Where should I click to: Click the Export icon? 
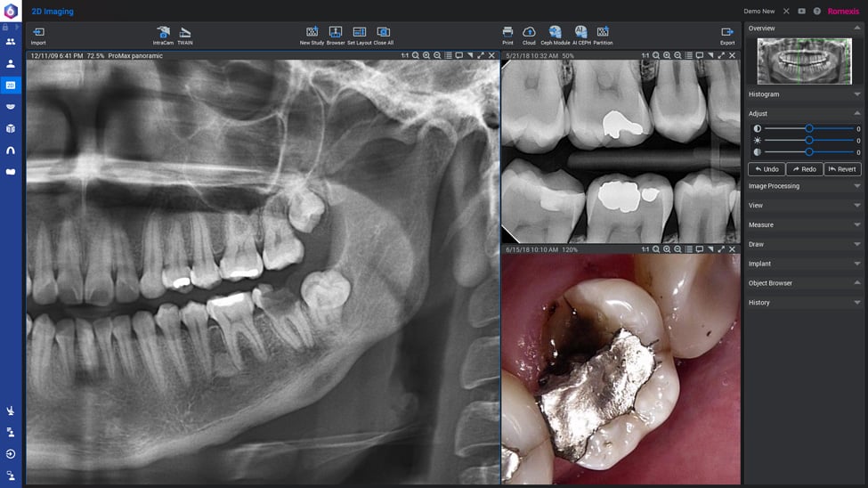click(x=727, y=33)
